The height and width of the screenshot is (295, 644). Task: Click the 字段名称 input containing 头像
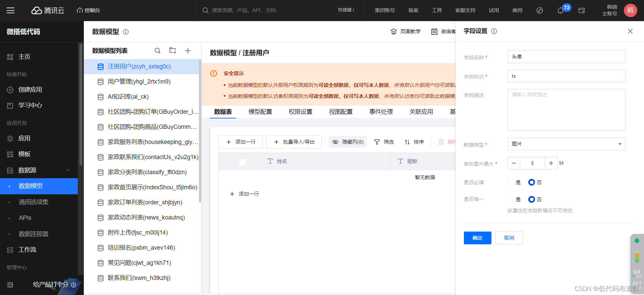tap(566, 57)
